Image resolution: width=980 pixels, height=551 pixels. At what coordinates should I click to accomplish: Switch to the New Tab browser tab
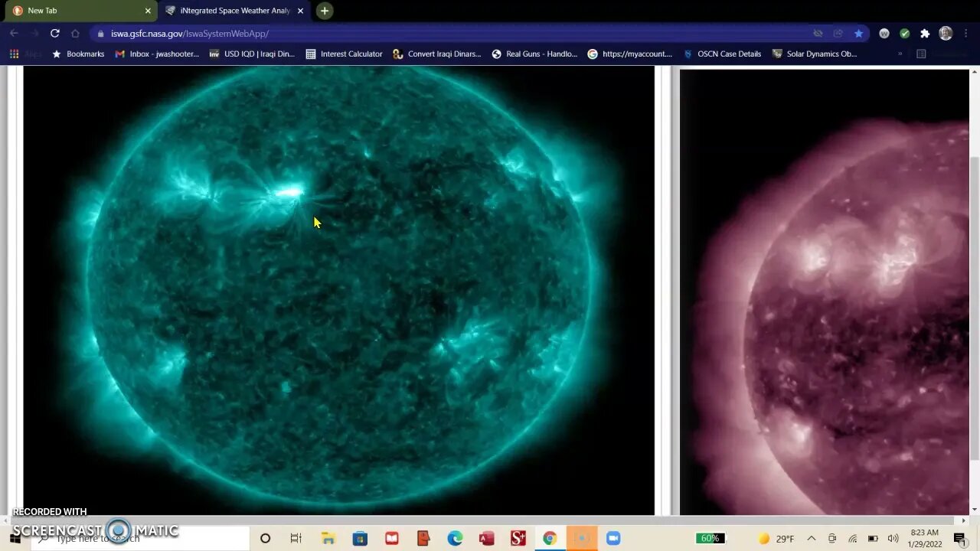pos(79,11)
